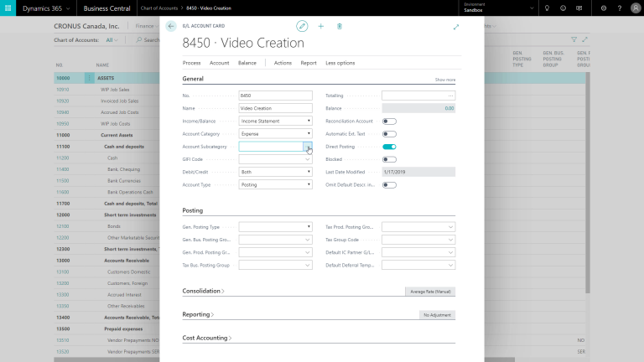Open the Process menu
This screenshot has width=644, height=362.
click(191, 63)
